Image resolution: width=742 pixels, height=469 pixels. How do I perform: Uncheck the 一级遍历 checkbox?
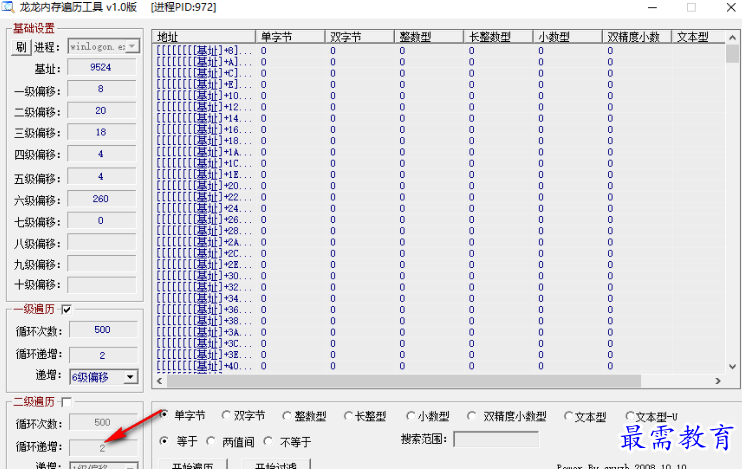pyautogui.click(x=67, y=310)
